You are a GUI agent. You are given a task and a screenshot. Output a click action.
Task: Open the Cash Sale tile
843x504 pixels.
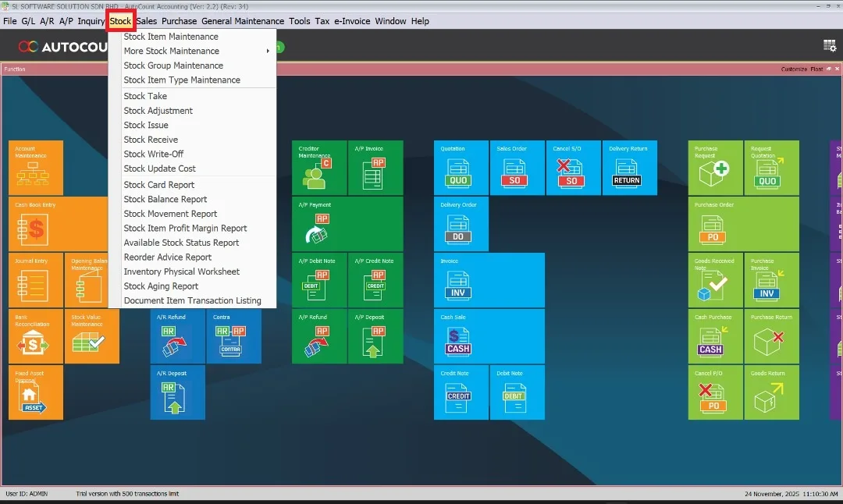pyautogui.click(x=489, y=336)
